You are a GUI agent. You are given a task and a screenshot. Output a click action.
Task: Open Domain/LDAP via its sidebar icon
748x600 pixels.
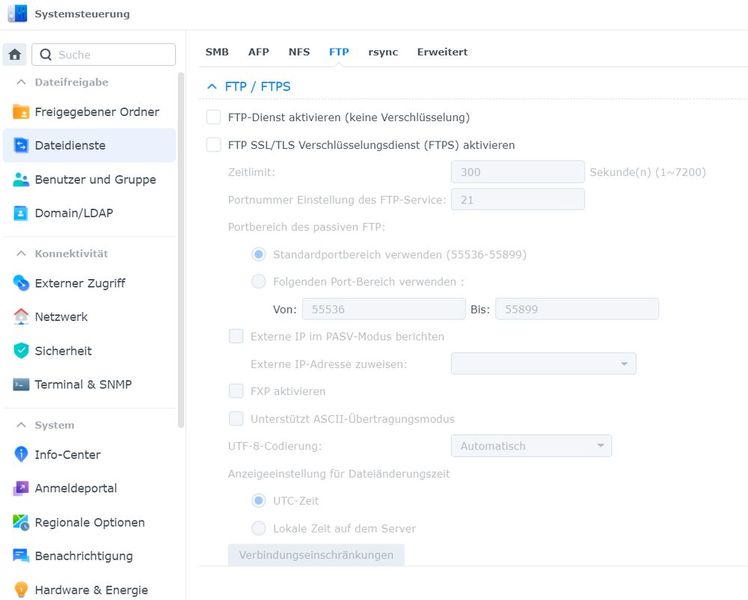(x=21, y=213)
